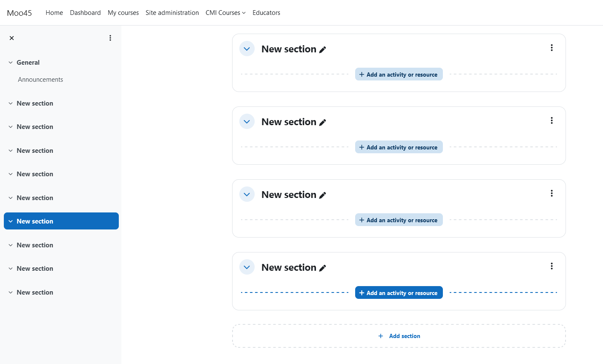This screenshot has height=364, width=603.
Task: Open the New section title above Add section
Action: (289, 267)
